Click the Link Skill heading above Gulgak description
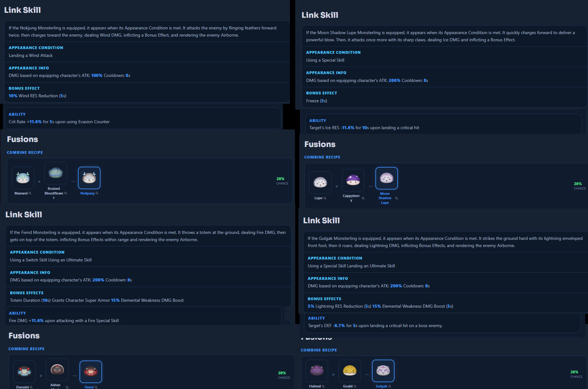Viewport: 588px width, 389px height. pyautogui.click(x=322, y=220)
